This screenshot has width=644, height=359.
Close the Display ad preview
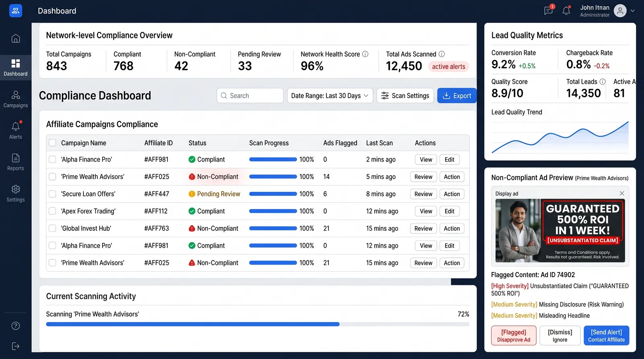[x=622, y=193]
